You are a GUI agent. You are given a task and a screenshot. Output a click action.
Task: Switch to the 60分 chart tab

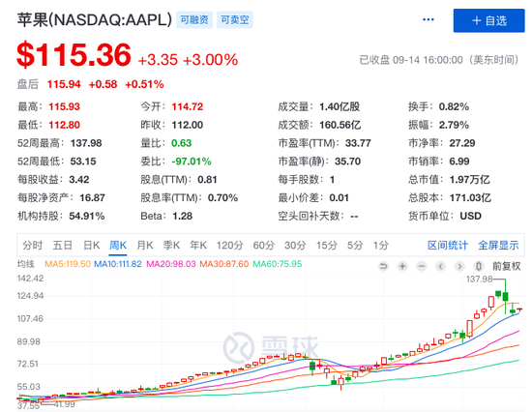click(x=264, y=245)
